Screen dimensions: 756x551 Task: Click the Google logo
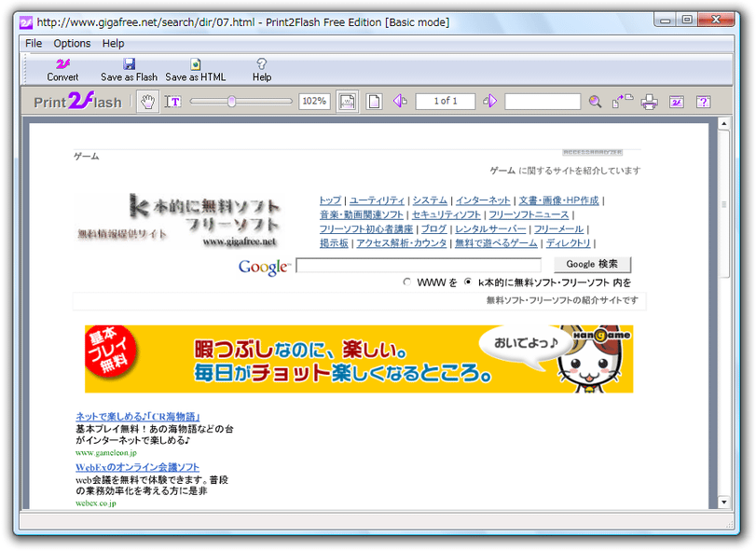pyautogui.click(x=265, y=267)
